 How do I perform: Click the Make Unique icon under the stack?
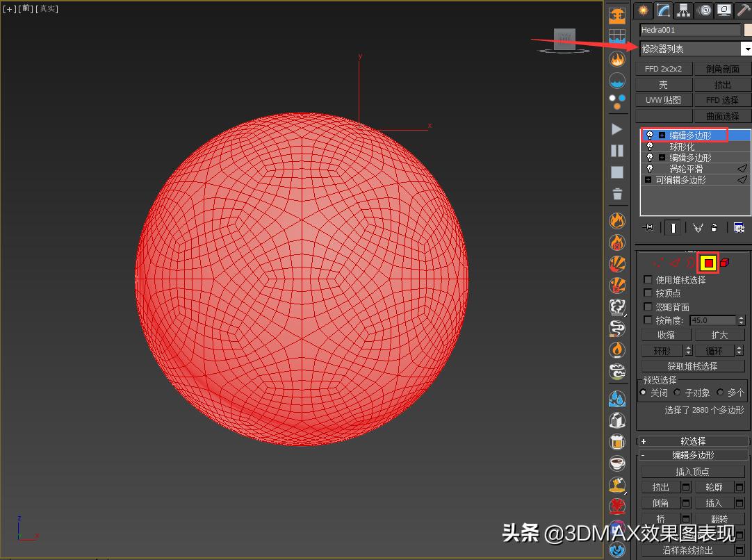[697, 227]
